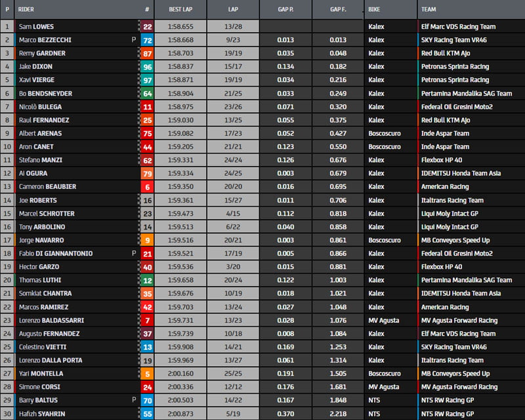
Task: Click the pit 'P' indicator beside Di Giannantonio
Action: pyautogui.click(x=133, y=253)
